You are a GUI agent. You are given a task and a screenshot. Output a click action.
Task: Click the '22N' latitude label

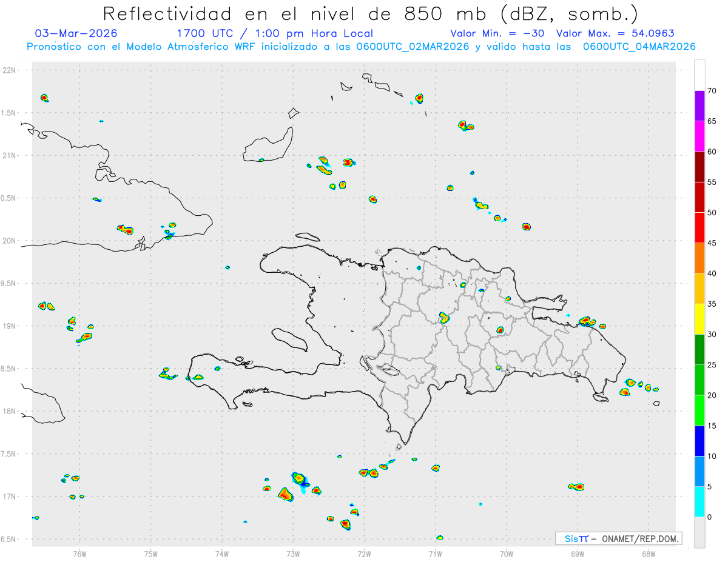point(10,70)
